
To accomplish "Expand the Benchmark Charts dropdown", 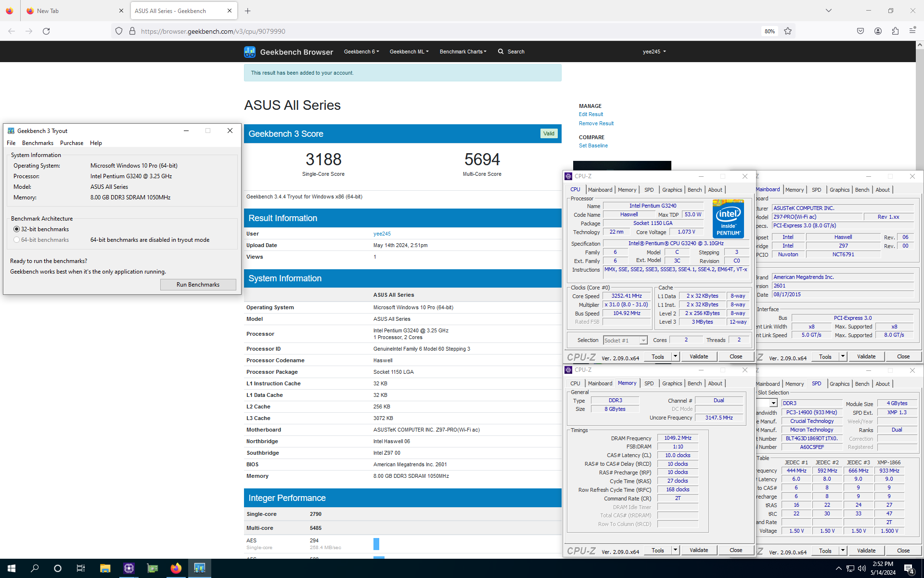I will pyautogui.click(x=463, y=52).
